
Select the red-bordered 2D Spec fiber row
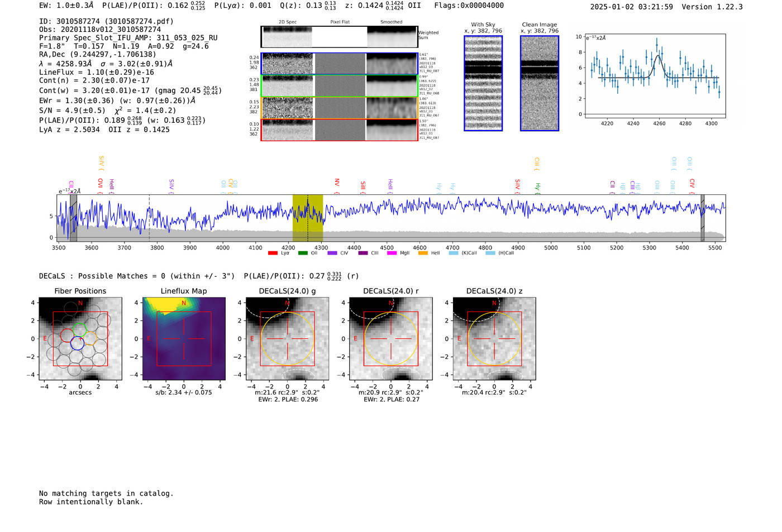click(x=339, y=130)
